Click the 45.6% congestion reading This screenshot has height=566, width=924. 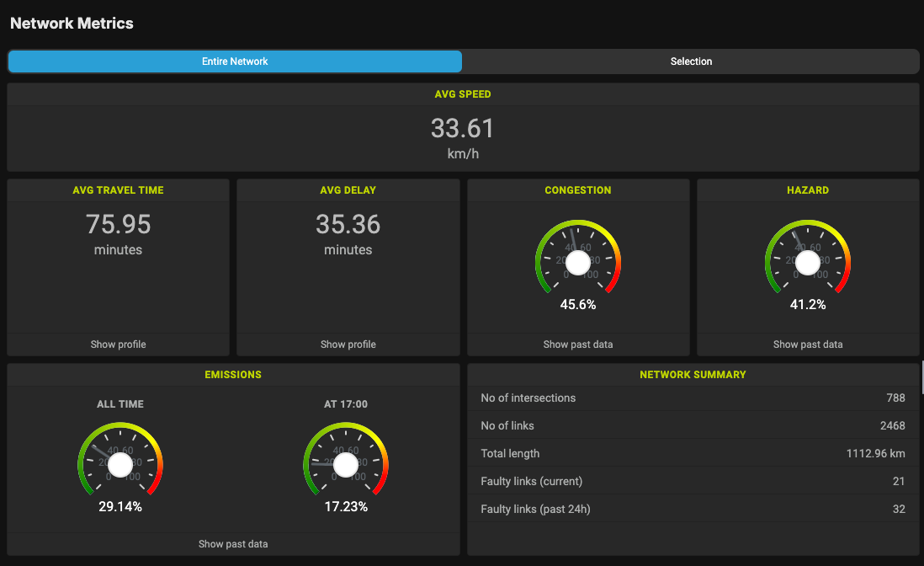click(x=577, y=304)
